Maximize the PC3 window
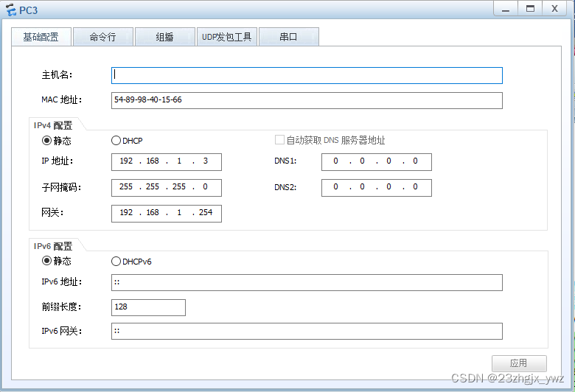575x392 pixels. (530, 8)
